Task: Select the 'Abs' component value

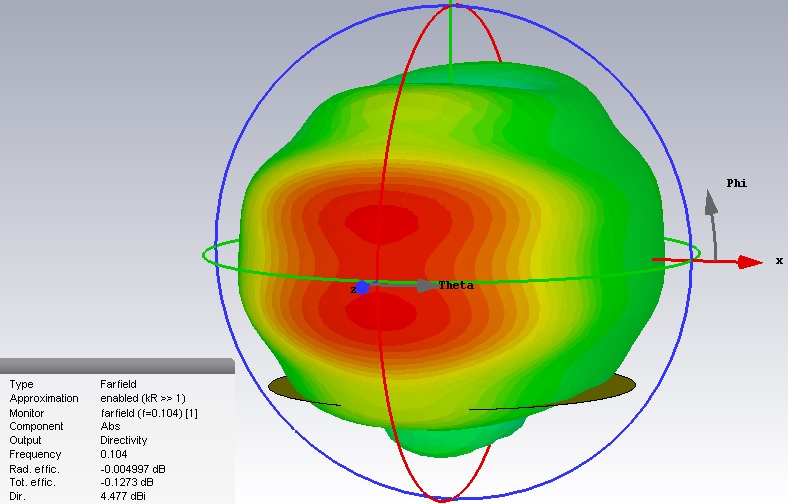Action: 110,426
